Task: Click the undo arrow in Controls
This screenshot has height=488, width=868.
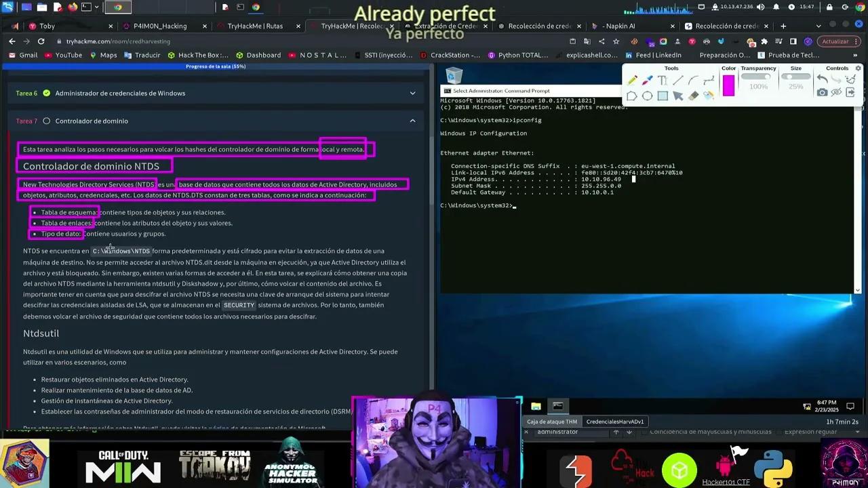Action: point(822,79)
